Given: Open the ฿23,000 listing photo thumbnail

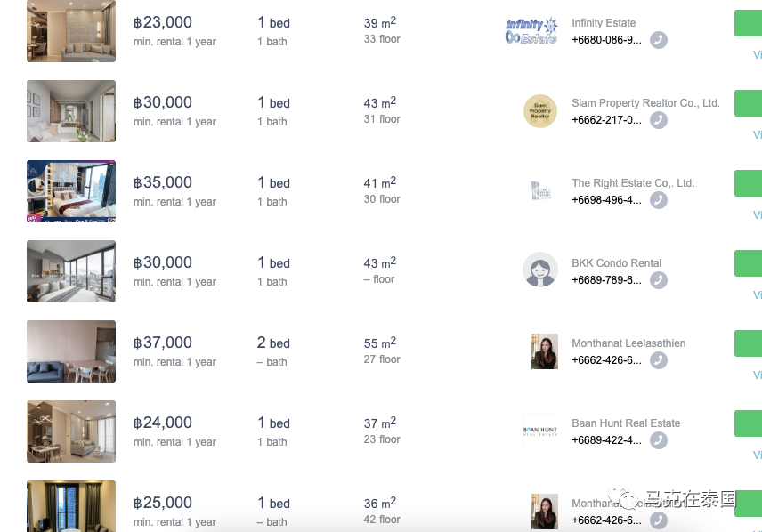Looking at the screenshot, I should point(71,31).
